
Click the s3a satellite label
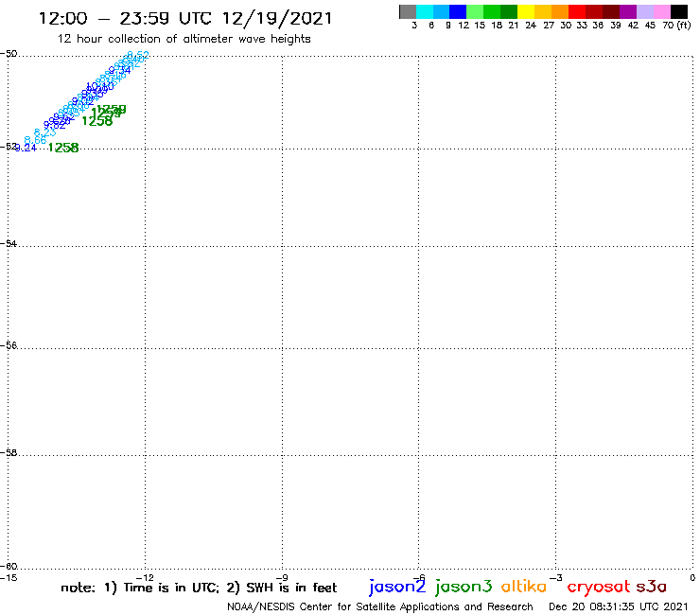652,587
